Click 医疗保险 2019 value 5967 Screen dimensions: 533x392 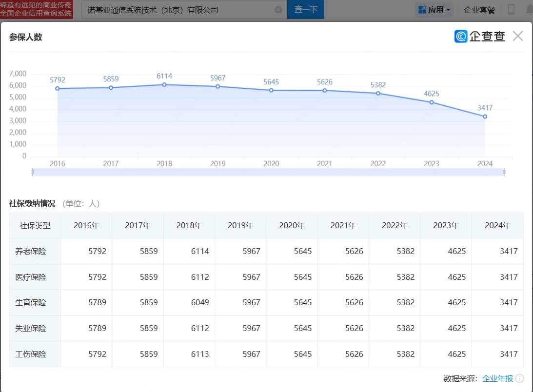tap(251, 277)
